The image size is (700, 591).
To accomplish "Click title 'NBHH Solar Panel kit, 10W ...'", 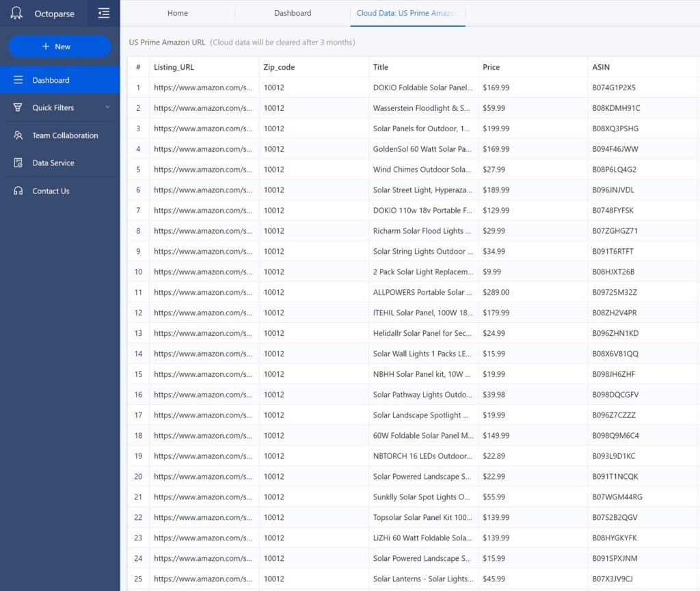I will pyautogui.click(x=422, y=374).
